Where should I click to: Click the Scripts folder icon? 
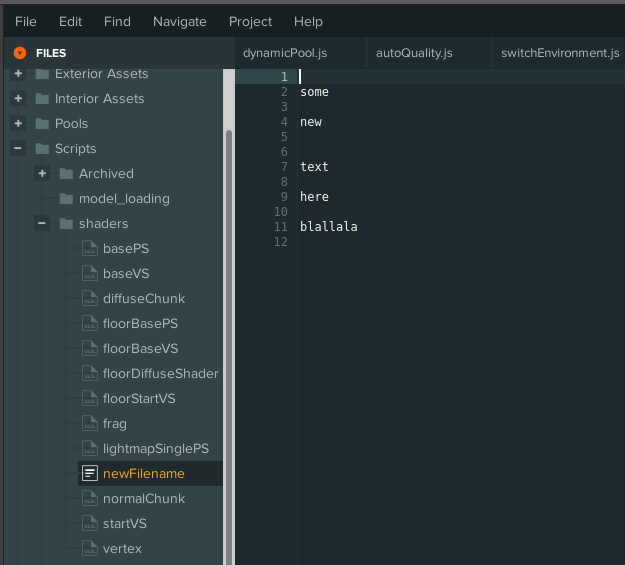point(42,149)
